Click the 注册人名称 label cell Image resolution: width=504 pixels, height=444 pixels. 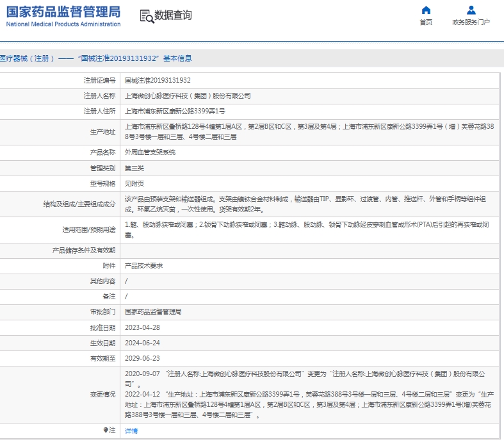pos(99,96)
